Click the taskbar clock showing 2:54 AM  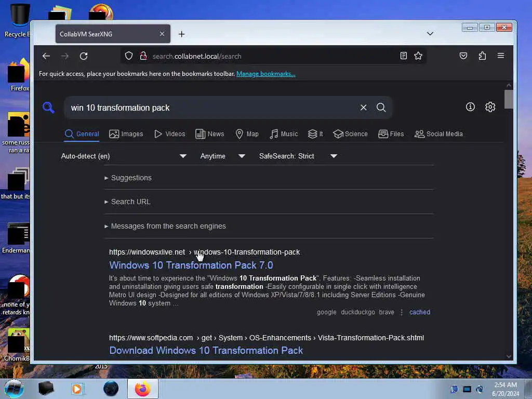[505, 389]
